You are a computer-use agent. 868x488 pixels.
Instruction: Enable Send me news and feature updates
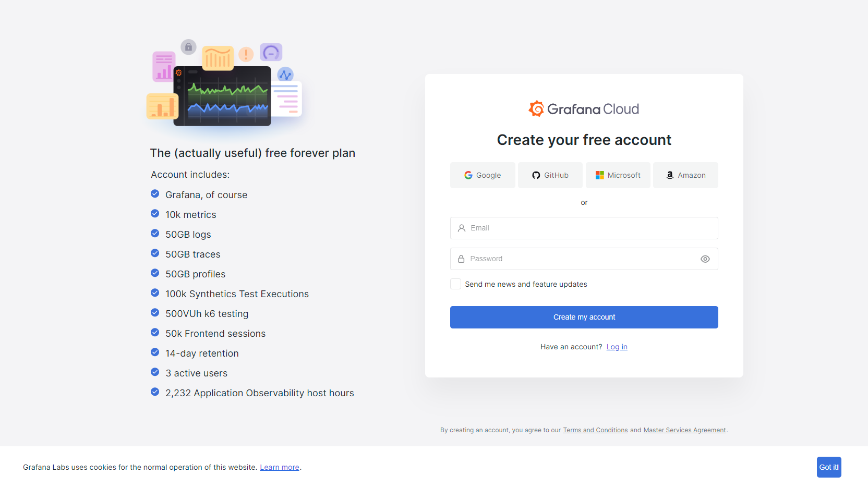[x=455, y=284]
